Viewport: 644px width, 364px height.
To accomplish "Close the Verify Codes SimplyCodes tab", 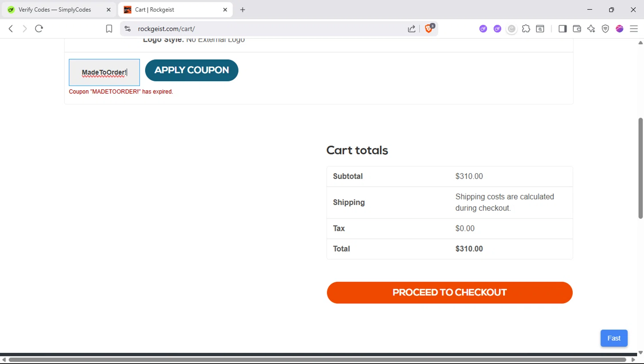I will tap(109, 9).
